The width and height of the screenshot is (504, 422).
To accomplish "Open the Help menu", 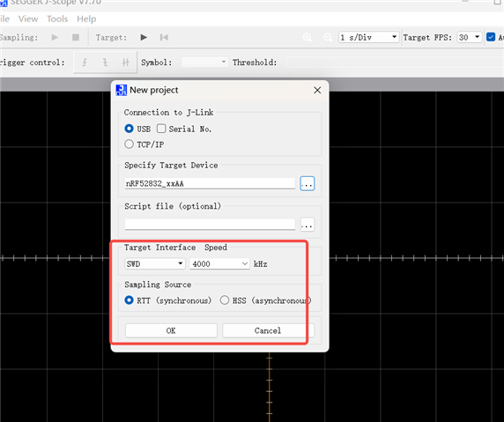I will (x=86, y=19).
